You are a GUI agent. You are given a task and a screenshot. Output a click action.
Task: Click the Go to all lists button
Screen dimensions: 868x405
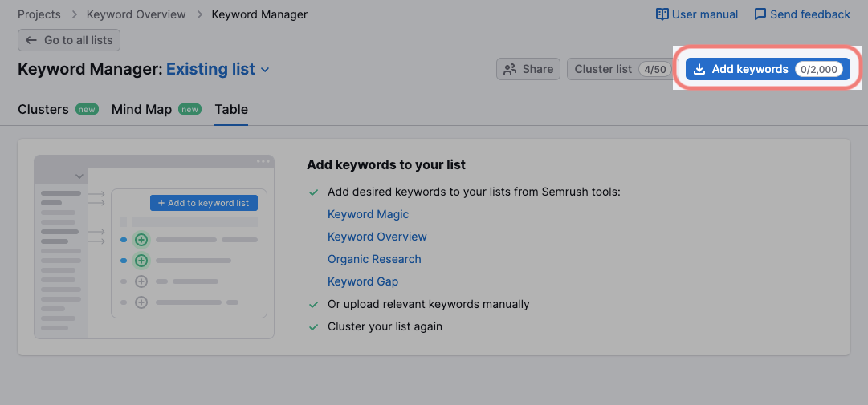68,40
